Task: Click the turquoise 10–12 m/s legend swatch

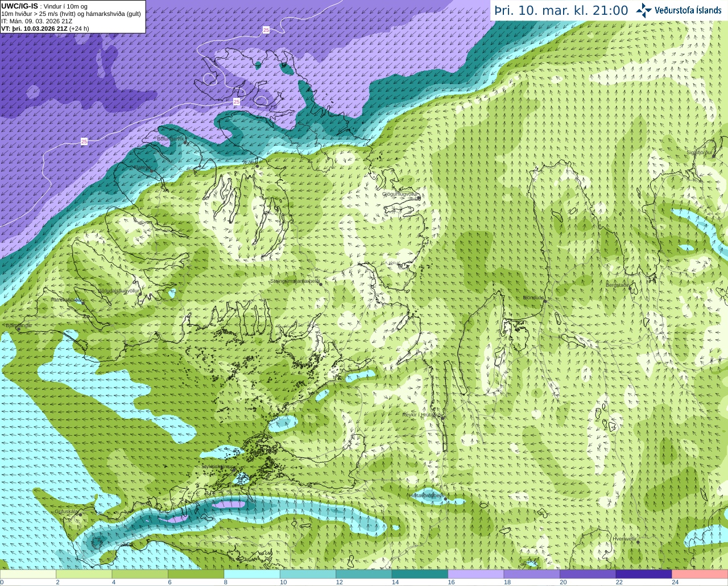Action: (308, 574)
